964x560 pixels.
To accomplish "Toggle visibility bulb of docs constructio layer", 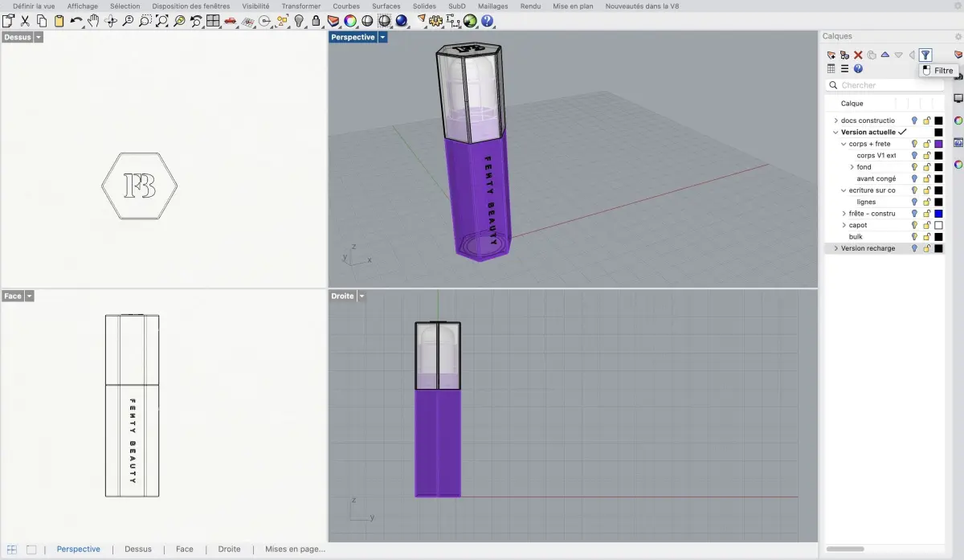I will click(x=914, y=121).
